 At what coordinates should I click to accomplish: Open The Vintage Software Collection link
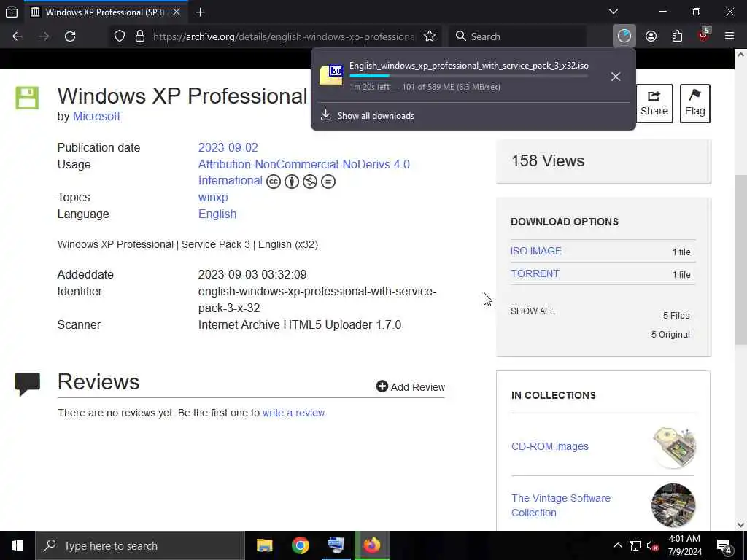[x=561, y=505]
